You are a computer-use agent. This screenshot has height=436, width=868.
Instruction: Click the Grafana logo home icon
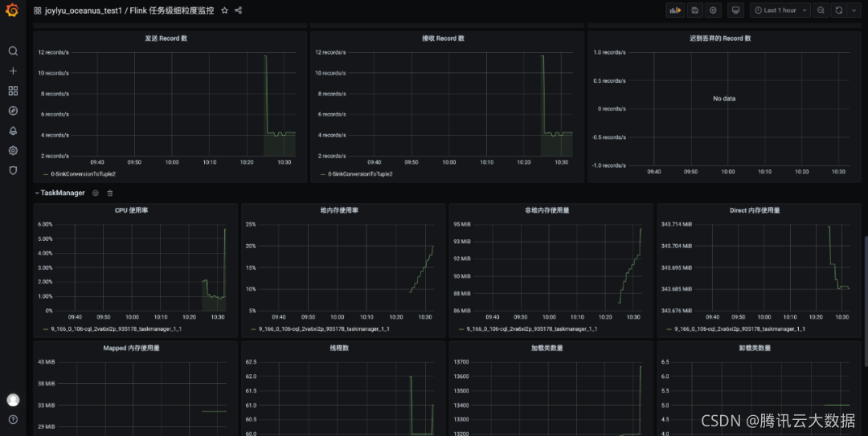[x=12, y=10]
